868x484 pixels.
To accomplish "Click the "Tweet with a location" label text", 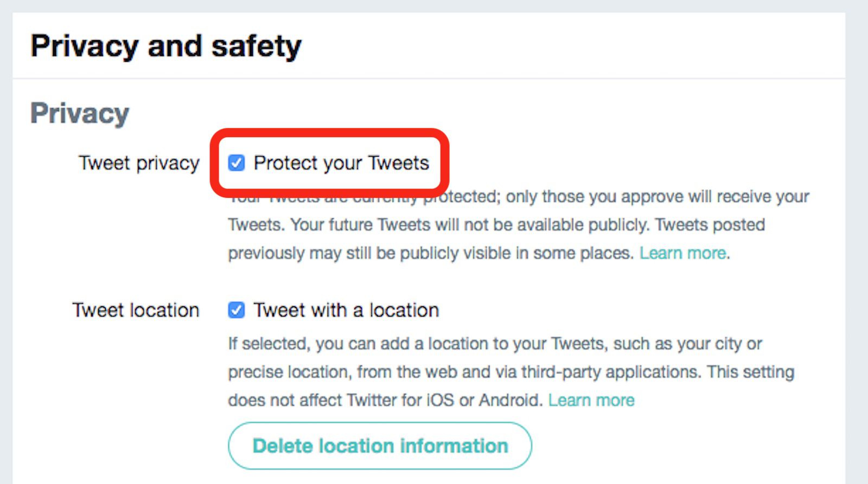I will (346, 310).
